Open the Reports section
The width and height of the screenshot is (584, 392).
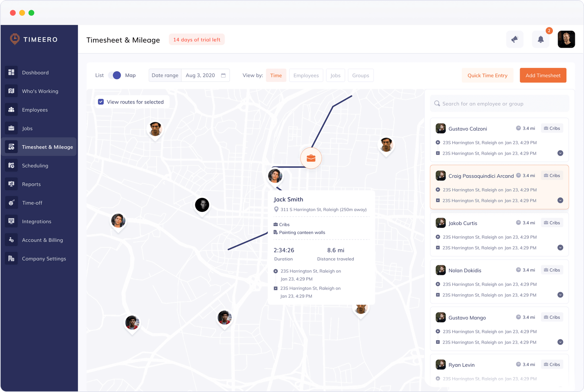(x=31, y=184)
